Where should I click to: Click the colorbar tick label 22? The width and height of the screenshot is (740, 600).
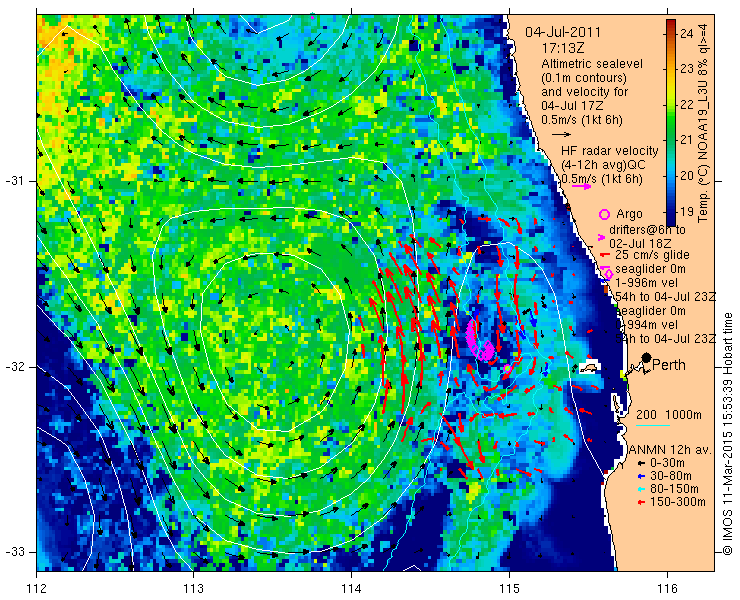pos(687,104)
